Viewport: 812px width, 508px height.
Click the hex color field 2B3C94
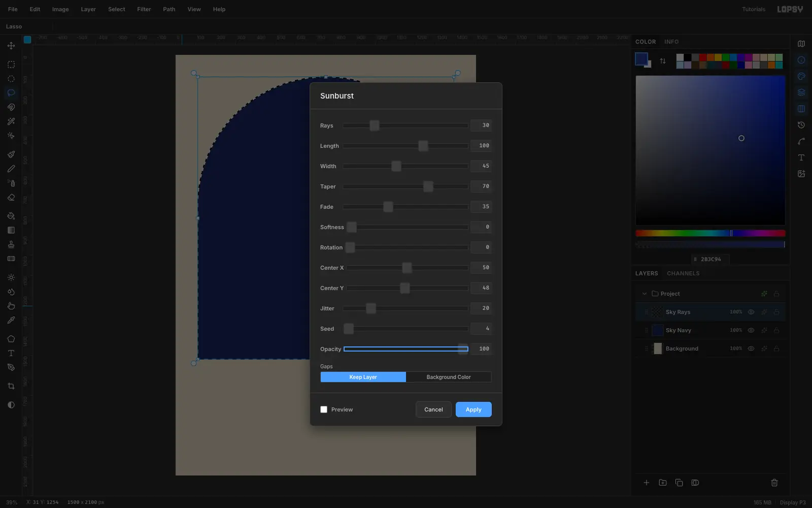pyautogui.click(x=710, y=259)
